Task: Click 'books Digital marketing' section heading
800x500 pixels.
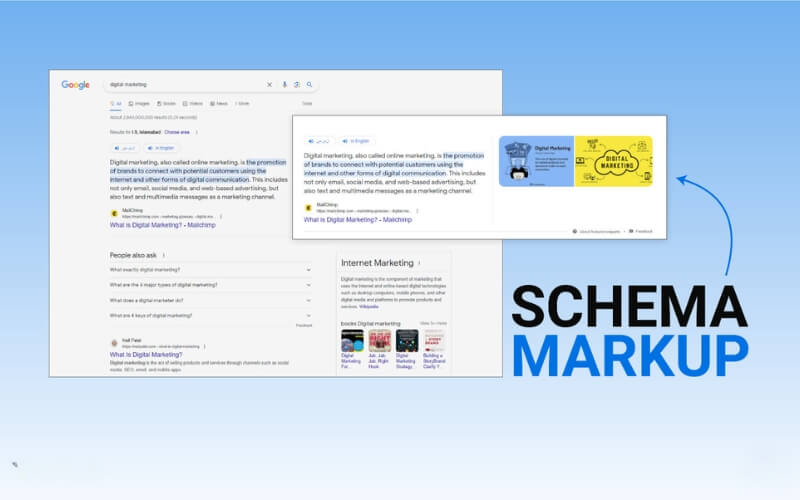Action: [x=370, y=323]
